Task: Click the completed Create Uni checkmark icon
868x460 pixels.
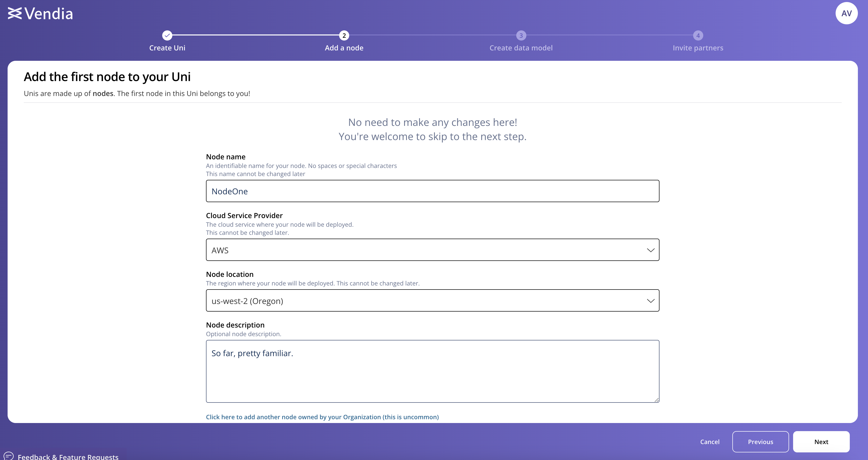Action: coord(167,36)
